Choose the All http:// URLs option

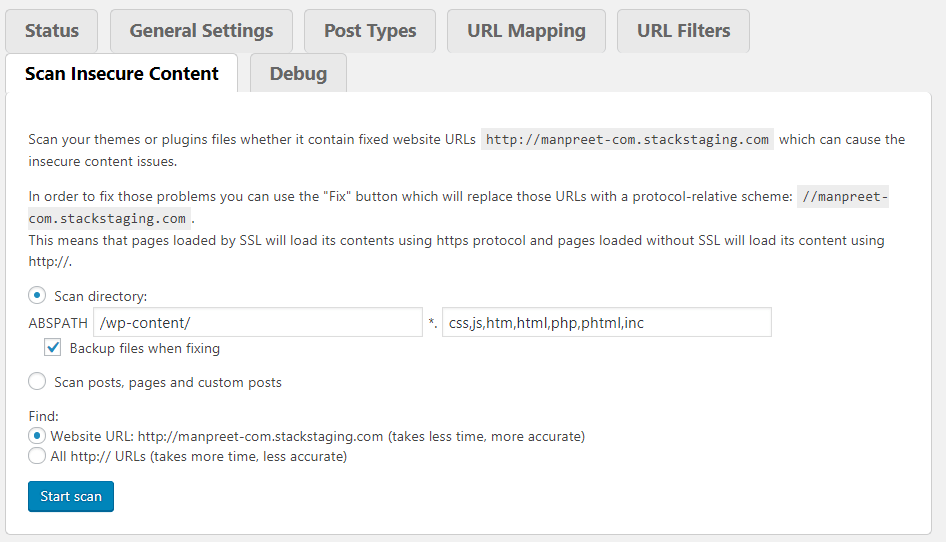37,456
